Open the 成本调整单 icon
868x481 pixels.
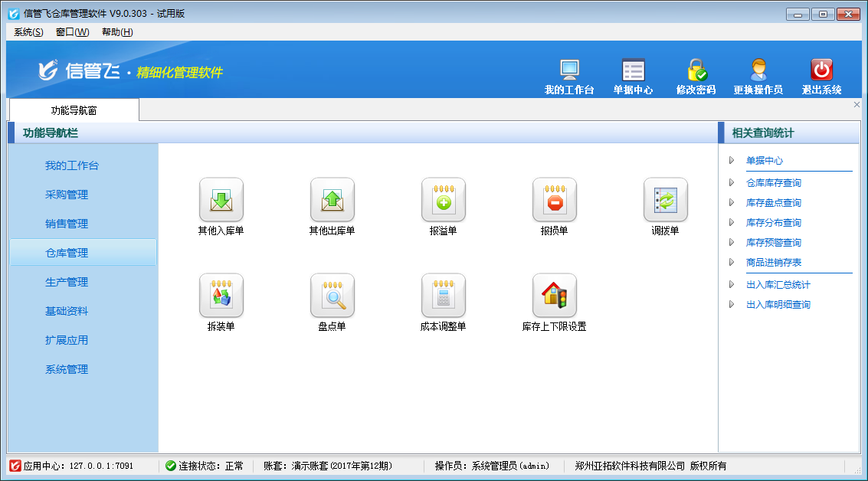pyautogui.click(x=443, y=296)
